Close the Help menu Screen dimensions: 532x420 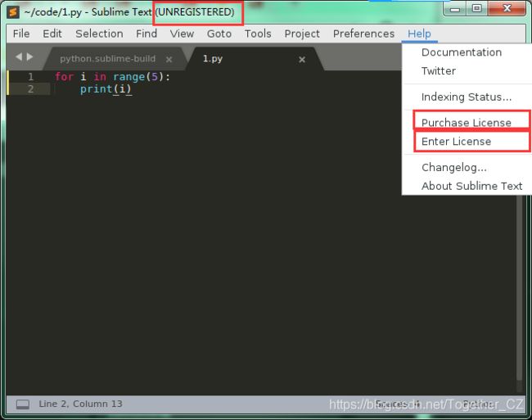pyautogui.click(x=419, y=34)
